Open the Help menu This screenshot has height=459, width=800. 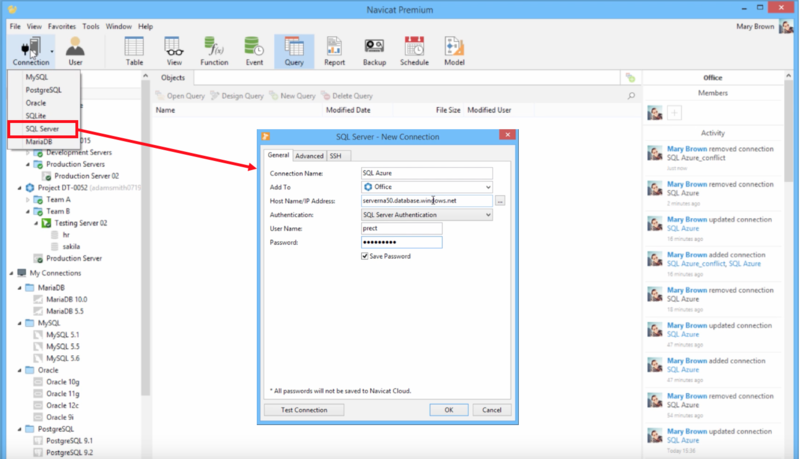[145, 26]
